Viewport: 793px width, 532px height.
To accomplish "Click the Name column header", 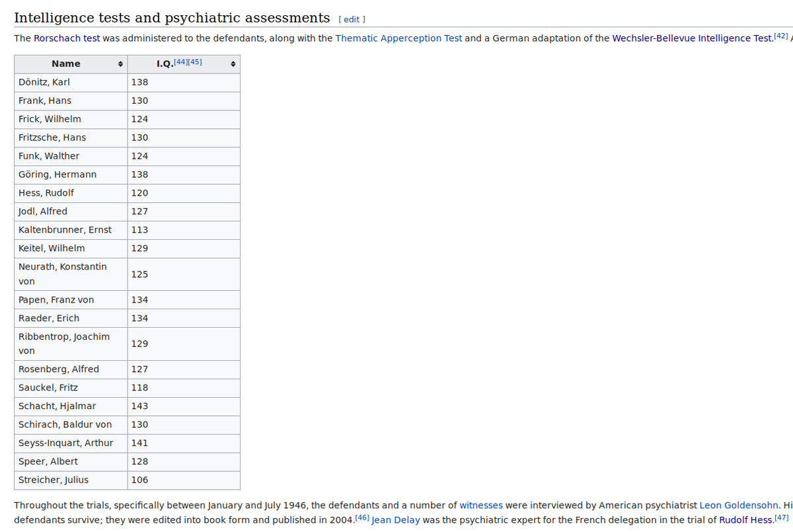I will [x=71, y=64].
